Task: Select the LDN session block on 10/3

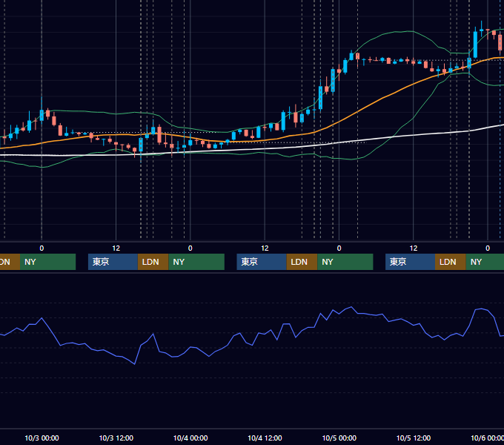Action: [153, 262]
